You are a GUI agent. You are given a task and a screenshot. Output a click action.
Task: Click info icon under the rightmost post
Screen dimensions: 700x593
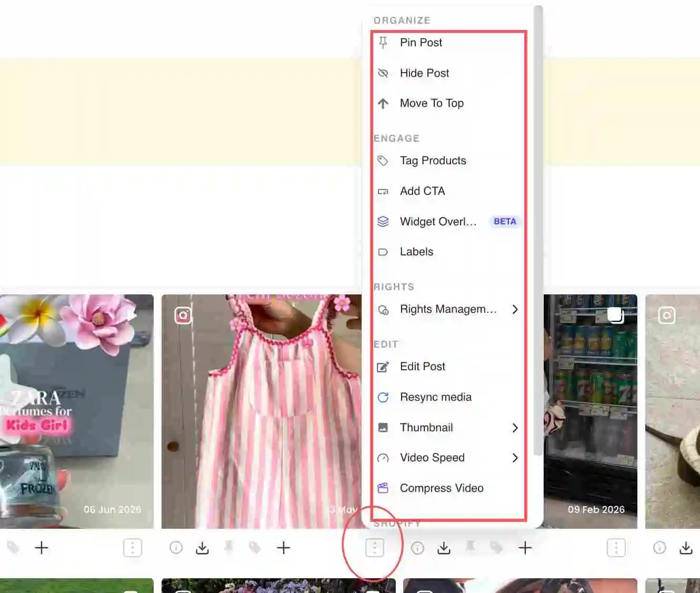(x=660, y=548)
